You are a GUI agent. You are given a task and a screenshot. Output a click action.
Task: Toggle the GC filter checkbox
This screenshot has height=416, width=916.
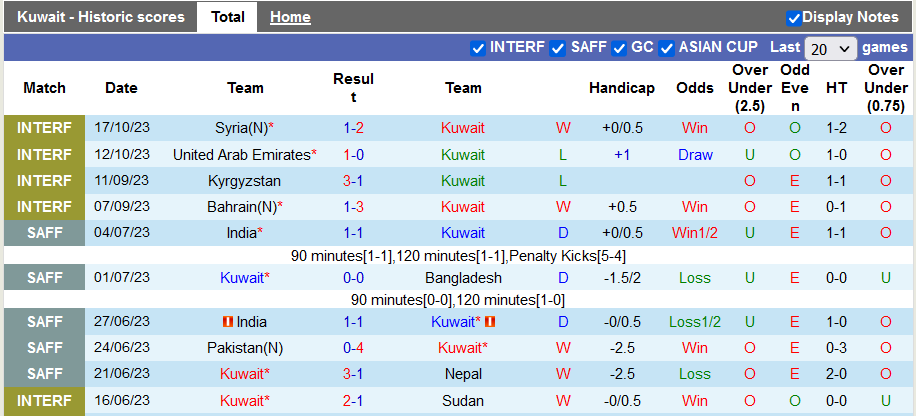[620, 48]
